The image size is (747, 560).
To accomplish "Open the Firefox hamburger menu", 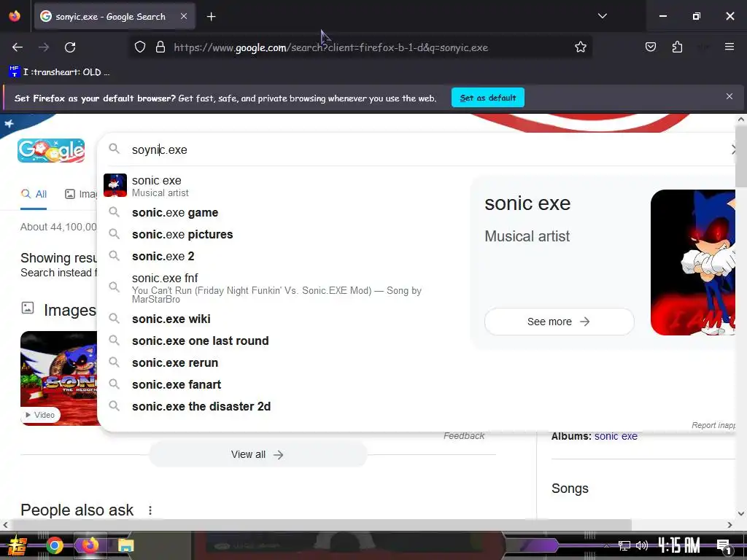I will pyautogui.click(x=729, y=47).
